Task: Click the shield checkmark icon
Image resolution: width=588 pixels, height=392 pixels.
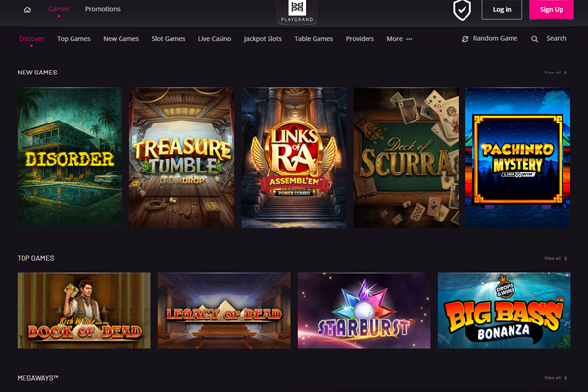Action: click(x=462, y=10)
